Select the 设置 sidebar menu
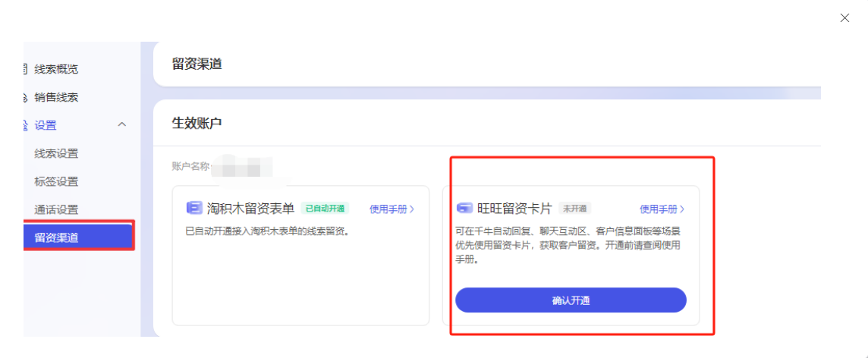Viewport: 868px width, 358px height. click(46, 125)
